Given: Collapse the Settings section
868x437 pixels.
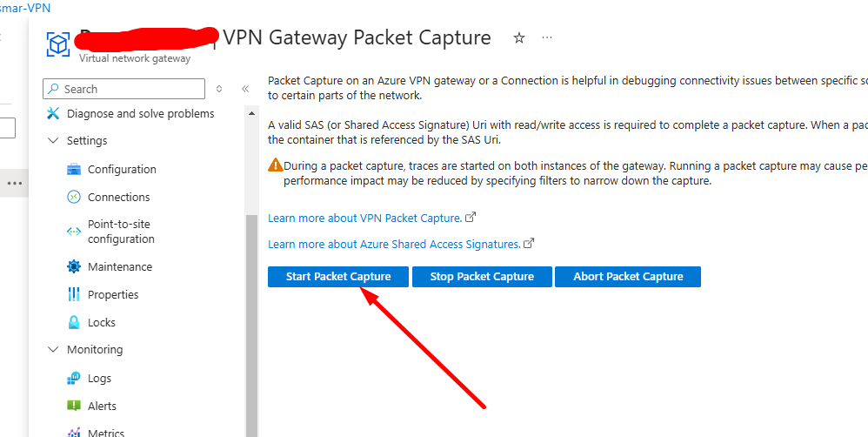Looking at the screenshot, I should point(53,141).
